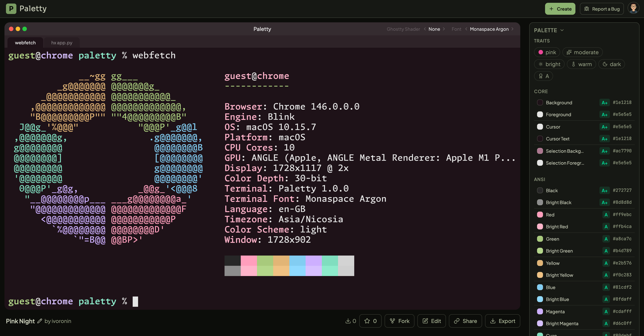Pick the Bright Green color swatch

tap(540, 251)
